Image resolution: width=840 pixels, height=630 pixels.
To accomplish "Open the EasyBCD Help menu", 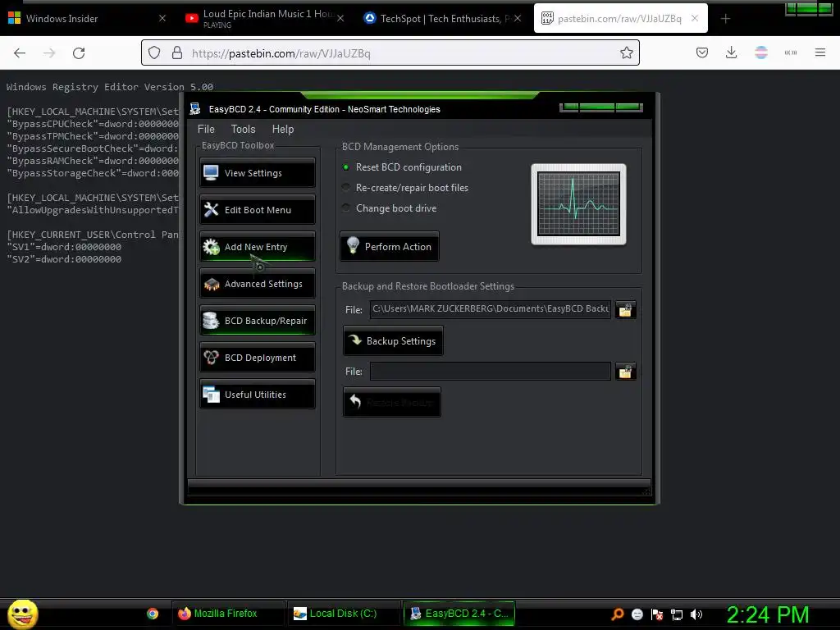I will pos(283,129).
